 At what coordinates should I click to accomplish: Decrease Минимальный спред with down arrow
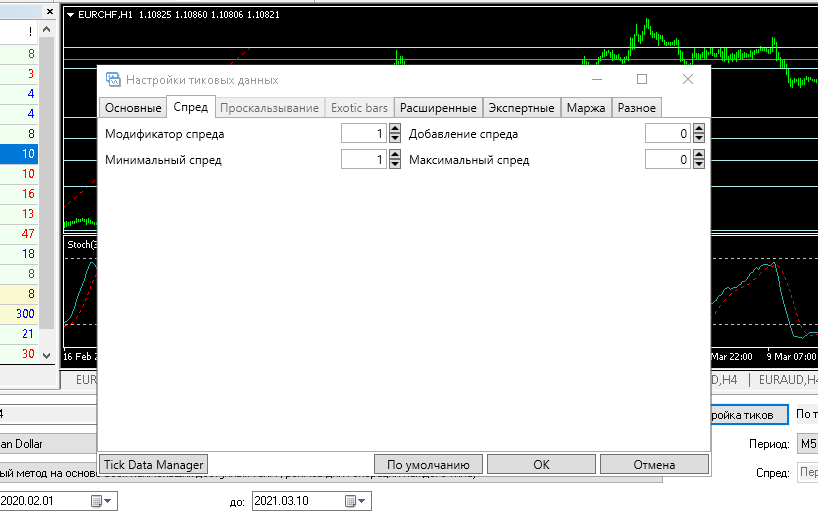[x=395, y=164]
